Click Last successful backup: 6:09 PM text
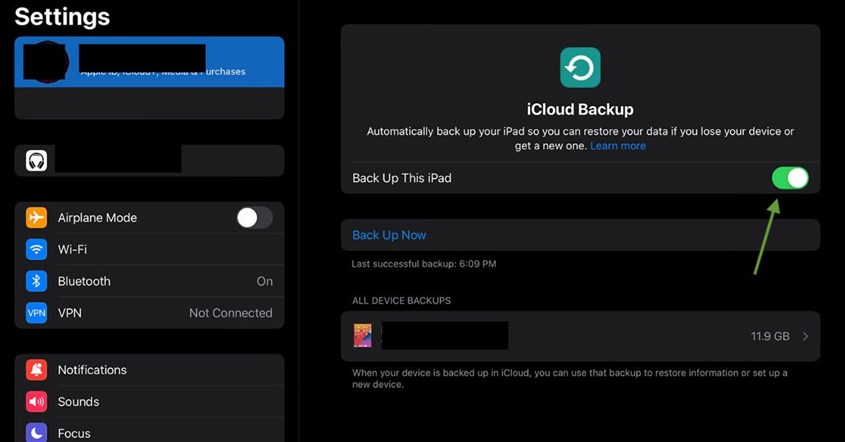This screenshot has height=442, width=845. pyautogui.click(x=424, y=264)
